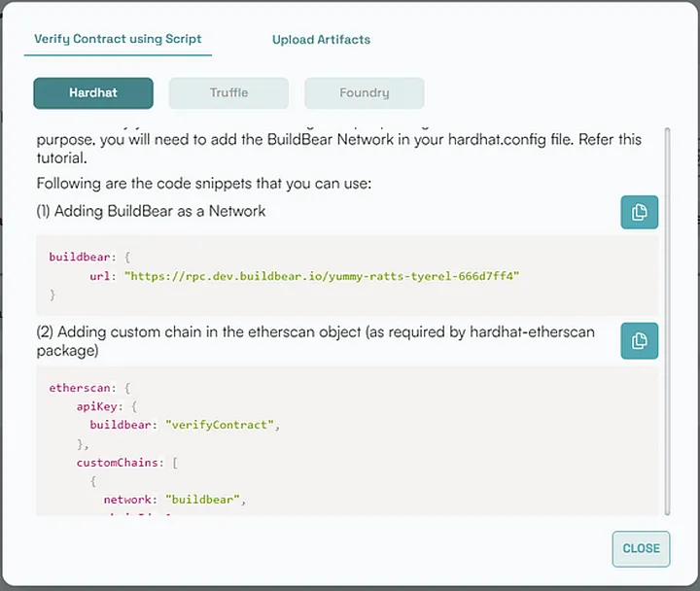Screen dimensions: 700x591
Task: Click the vertical scrollbar of instructions
Action: (x=667, y=322)
